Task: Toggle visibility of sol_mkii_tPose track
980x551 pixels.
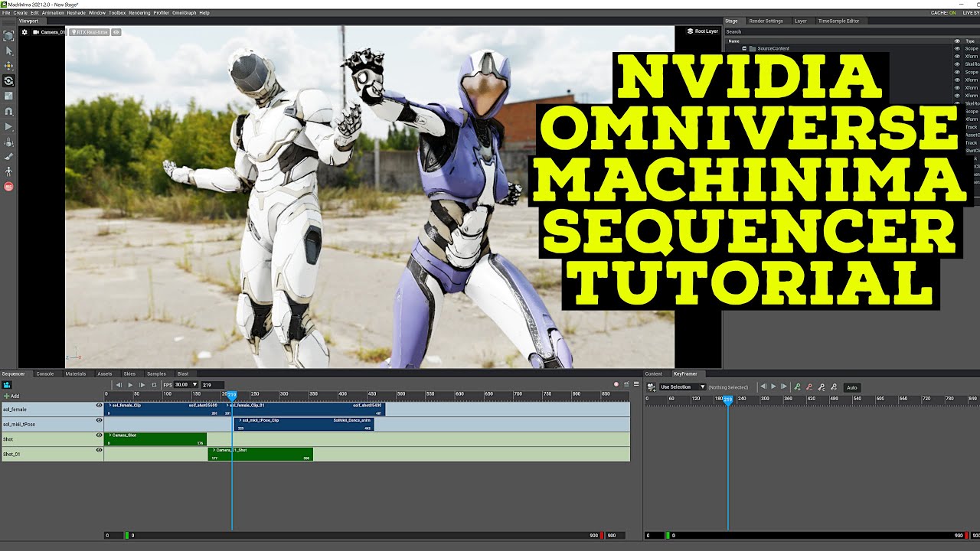Action: 99,420
